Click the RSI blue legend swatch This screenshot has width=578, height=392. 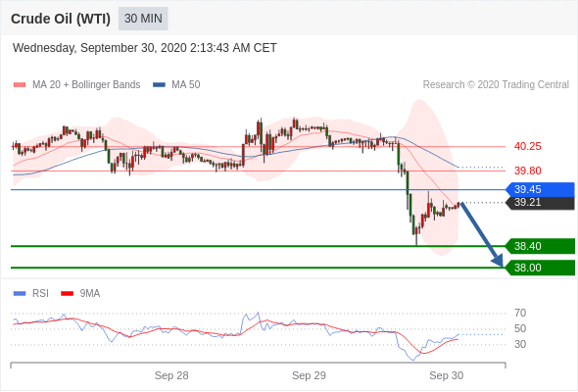[x=20, y=294]
